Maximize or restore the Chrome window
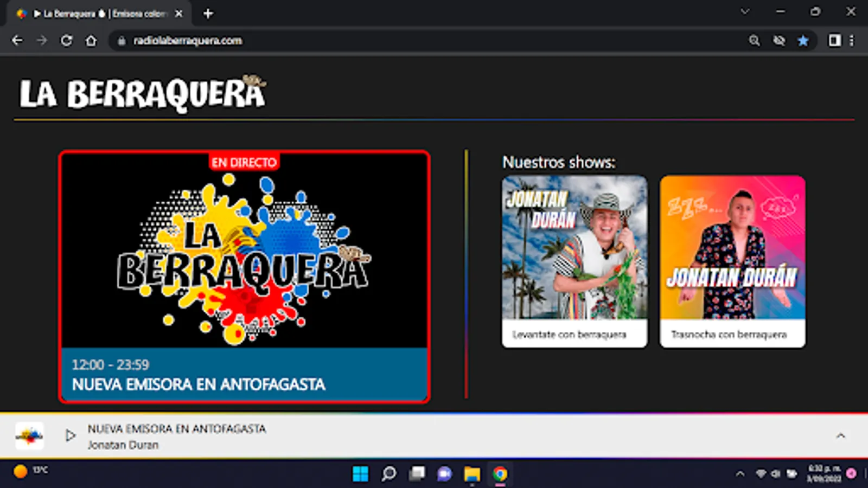This screenshot has height=488, width=868. [815, 11]
